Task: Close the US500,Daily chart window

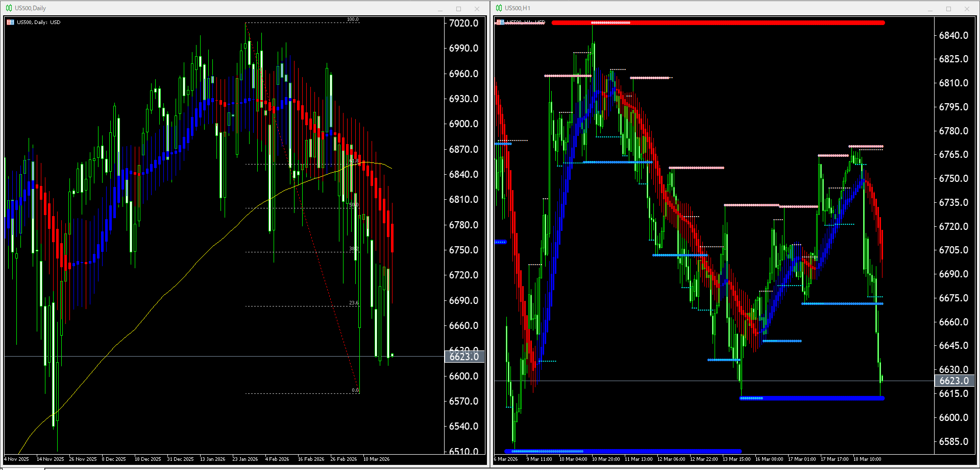Action: (x=477, y=9)
